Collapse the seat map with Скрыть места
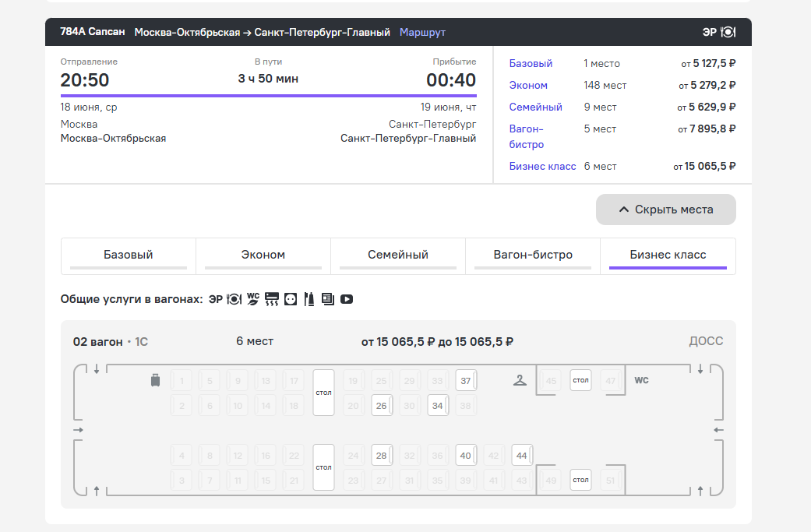 point(665,210)
